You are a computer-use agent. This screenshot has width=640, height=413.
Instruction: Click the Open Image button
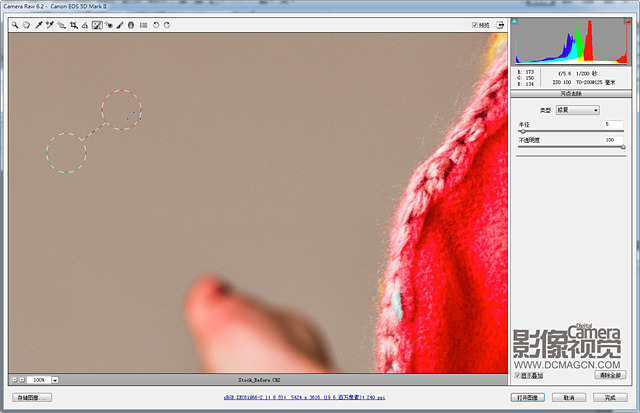(528, 397)
